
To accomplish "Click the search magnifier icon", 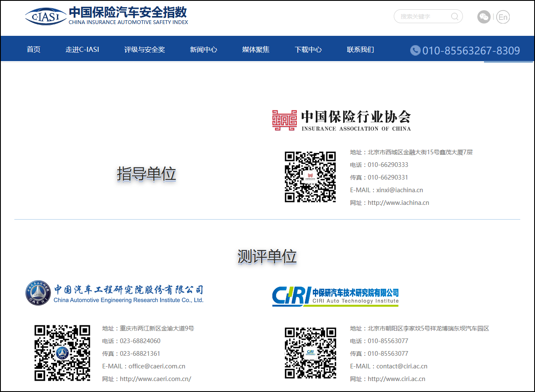I will tap(454, 16).
